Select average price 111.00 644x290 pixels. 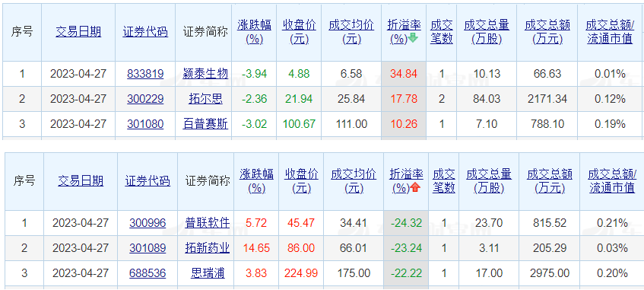click(x=351, y=124)
